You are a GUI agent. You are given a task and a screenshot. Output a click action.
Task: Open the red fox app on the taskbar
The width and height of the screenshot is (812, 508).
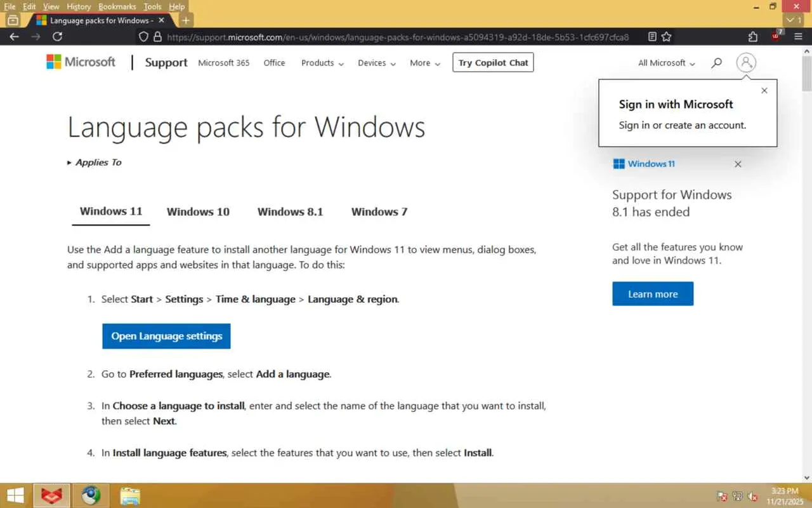52,495
